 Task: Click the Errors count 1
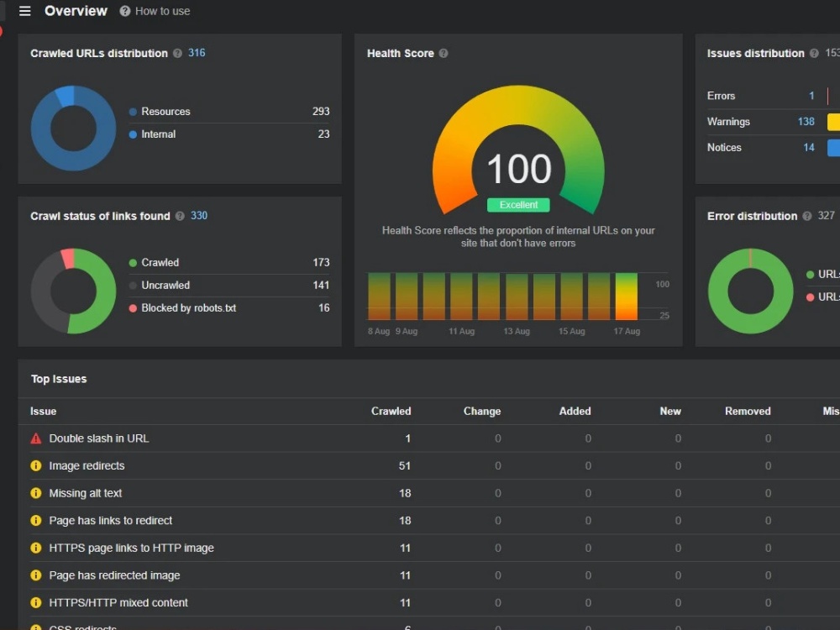pos(811,96)
